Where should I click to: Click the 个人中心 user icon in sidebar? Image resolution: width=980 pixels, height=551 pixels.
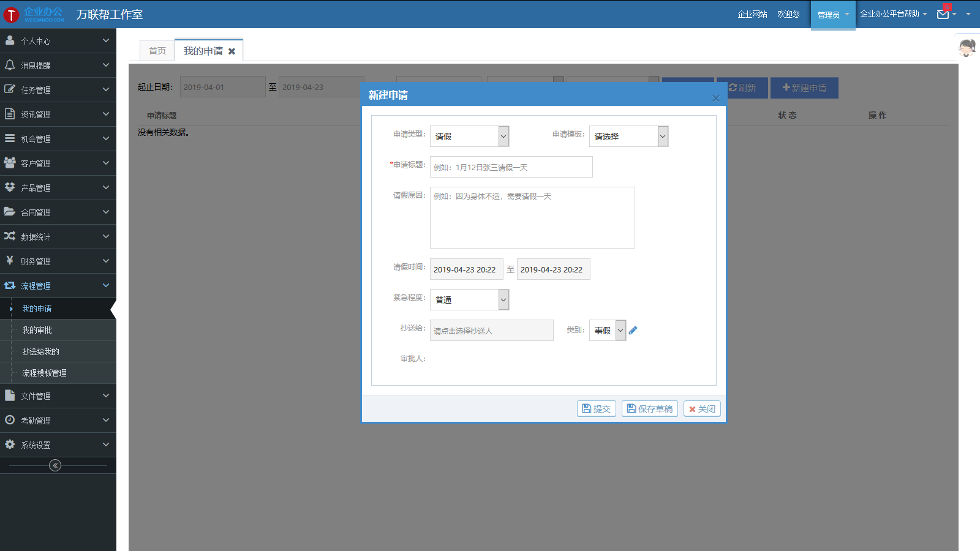[10, 40]
